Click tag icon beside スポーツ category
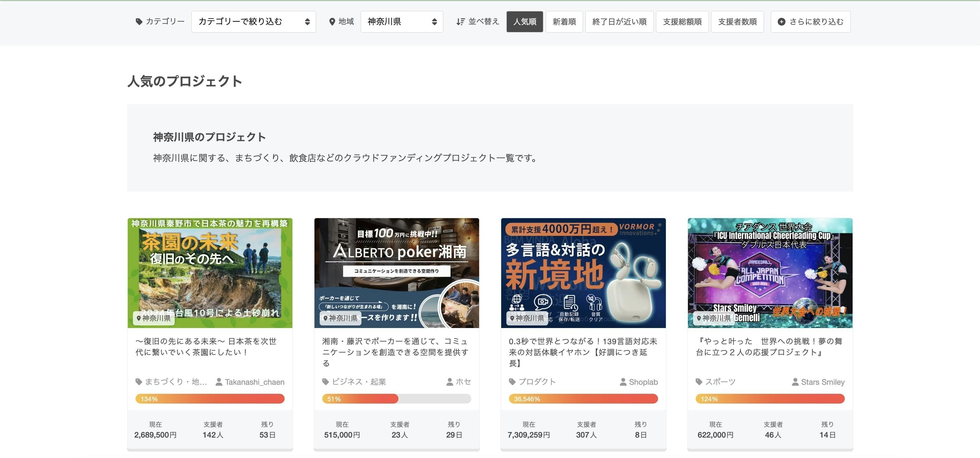 click(699, 382)
